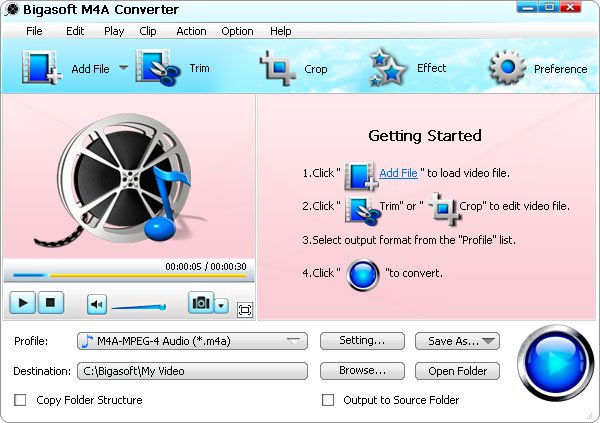Viewport: 600px width, 423px height.
Task: Expand the Add File dropdown arrow
Action: click(x=124, y=68)
